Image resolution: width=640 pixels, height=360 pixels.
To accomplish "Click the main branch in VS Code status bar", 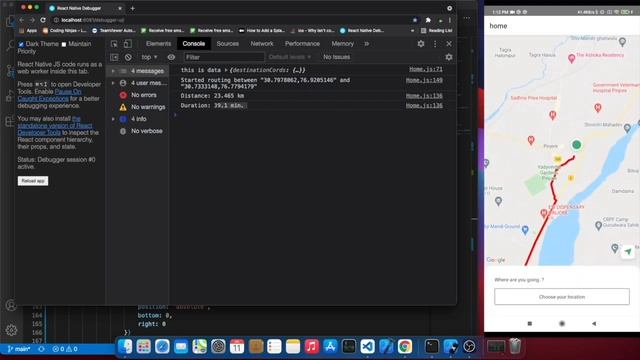I will [19, 349].
